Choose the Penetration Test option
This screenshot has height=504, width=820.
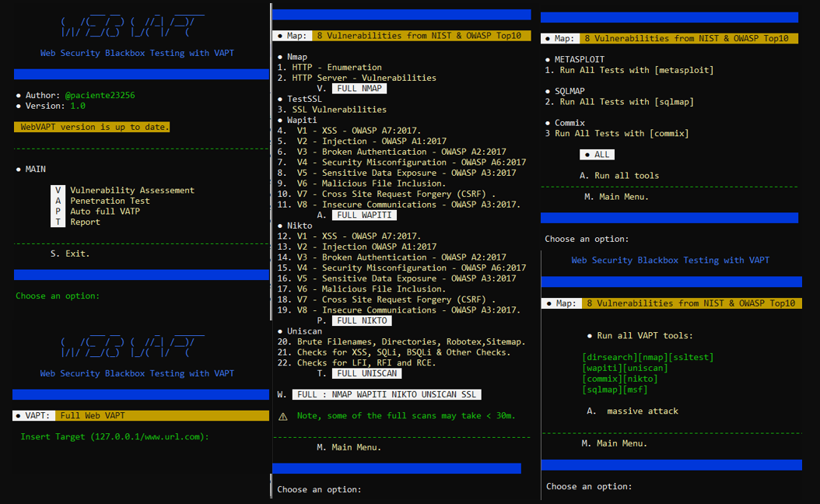pos(110,201)
